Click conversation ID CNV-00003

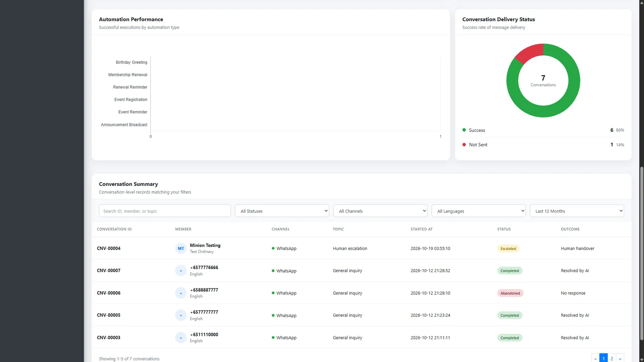pos(109,338)
